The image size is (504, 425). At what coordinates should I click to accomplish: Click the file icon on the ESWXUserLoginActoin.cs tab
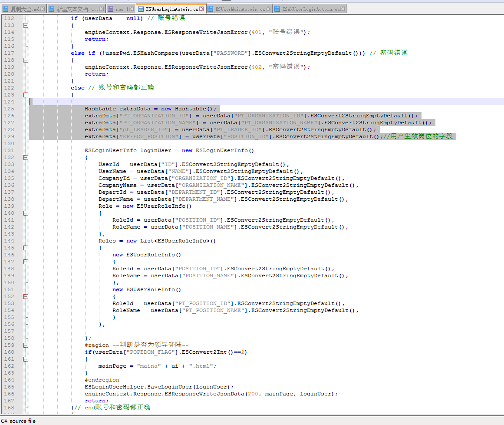point(277,9)
